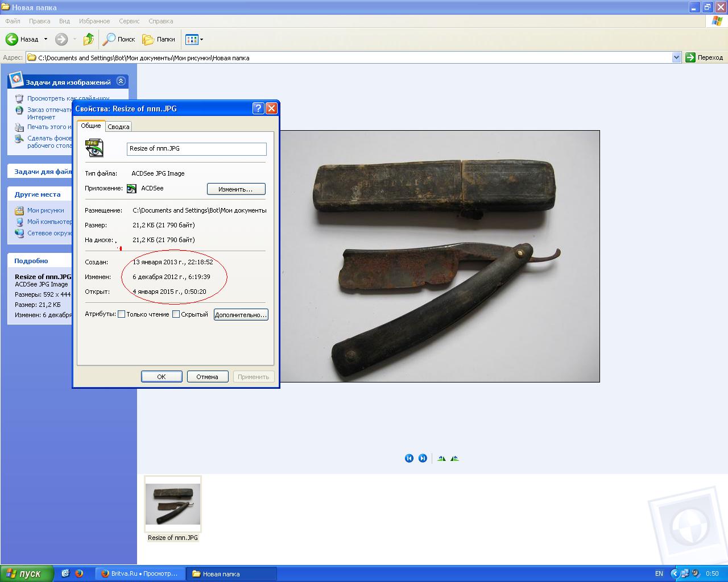Click the file name input field
Viewport: 728px width, 582px height.
point(196,149)
